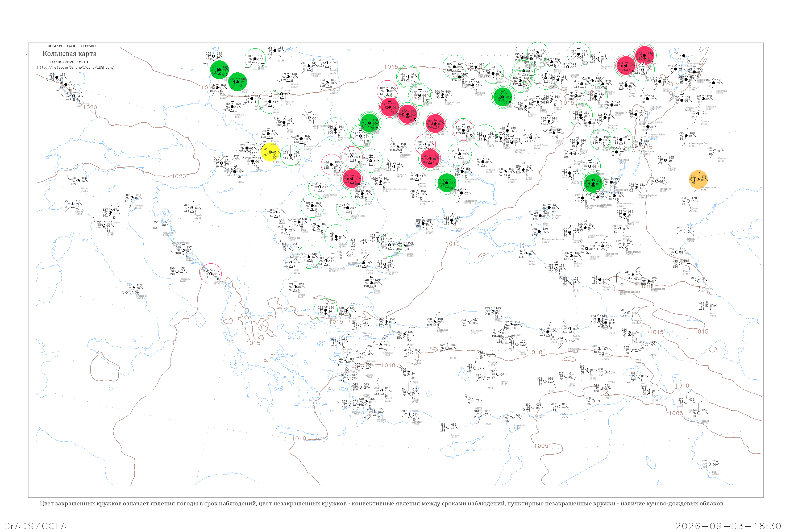This screenshot has height=532, width=798.
Task: Click the 2026-09-03-18:30 timestamp
Action: (728, 526)
